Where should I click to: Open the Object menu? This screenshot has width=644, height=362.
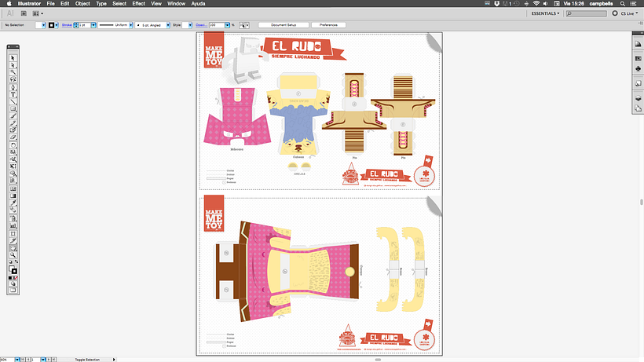(82, 3)
